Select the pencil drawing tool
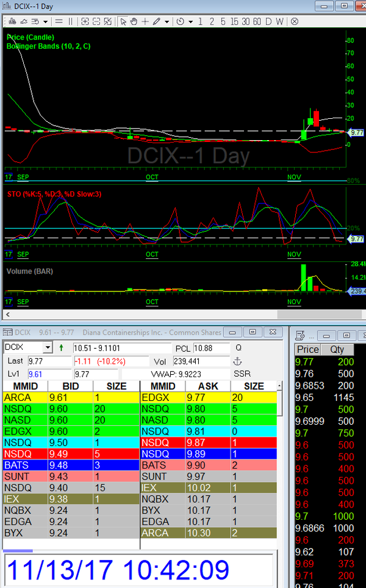This screenshot has width=366, height=588. [157, 22]
